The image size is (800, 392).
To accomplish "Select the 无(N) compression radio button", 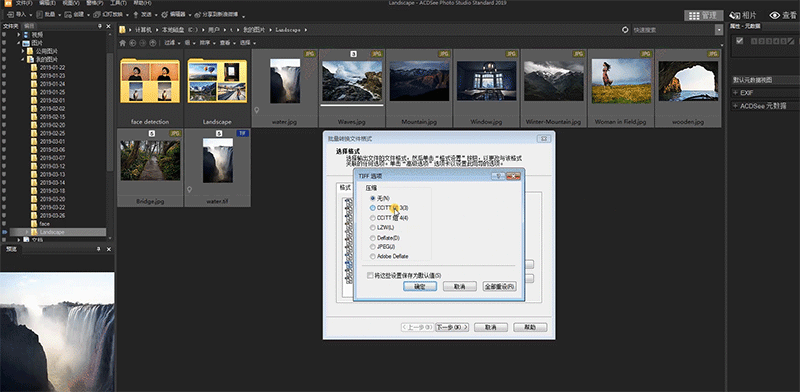I will (373, 198).
